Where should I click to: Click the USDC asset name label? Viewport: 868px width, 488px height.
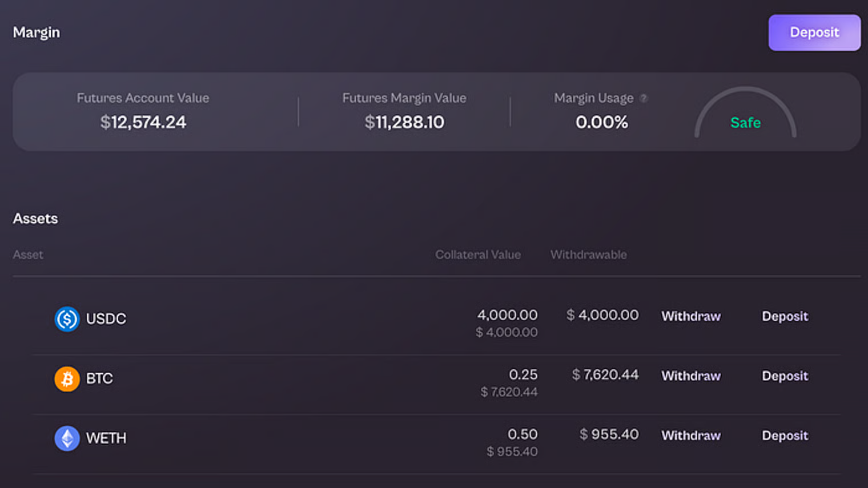[x=106, y=319]
